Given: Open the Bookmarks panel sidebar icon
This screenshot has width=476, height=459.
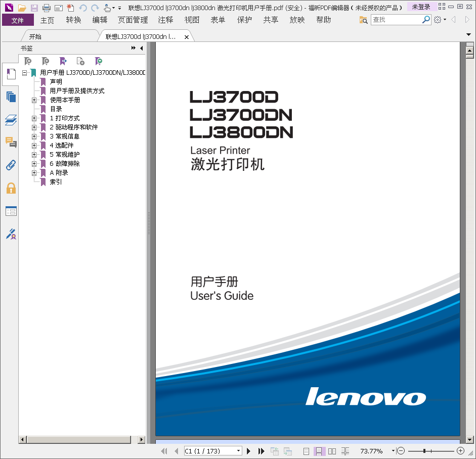Looking at the screenshot, I should [11, 74].
